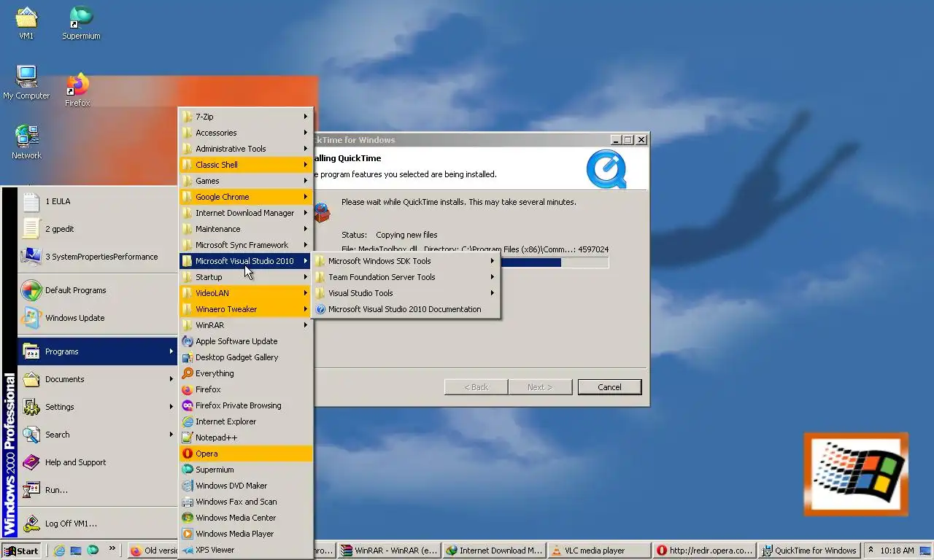Open Team Foundation Server Tools folder

406,277
